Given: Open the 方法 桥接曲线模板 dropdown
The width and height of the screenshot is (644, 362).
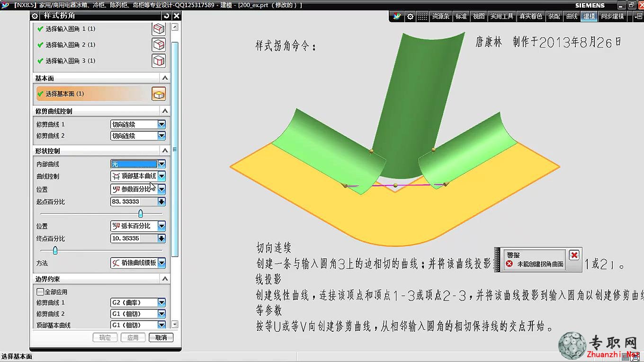Looking at the screenshot, I should [138, 263].
